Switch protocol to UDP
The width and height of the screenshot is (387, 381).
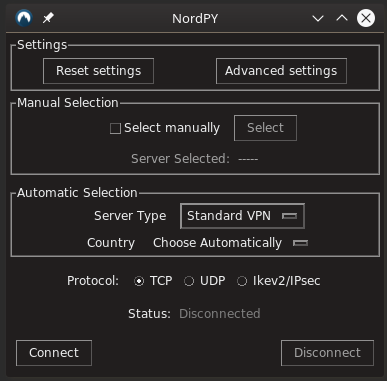pos(189,281)
